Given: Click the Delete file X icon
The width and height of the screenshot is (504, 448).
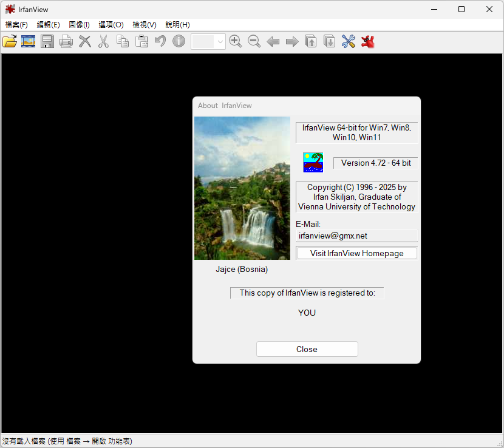Looking at the screenshot, I should coord(85,41).
